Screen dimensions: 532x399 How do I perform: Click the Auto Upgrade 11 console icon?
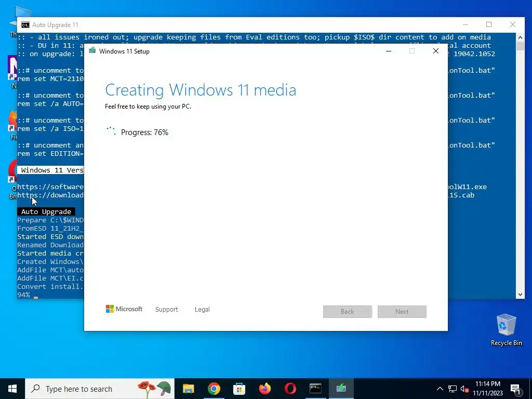(25, 25)
